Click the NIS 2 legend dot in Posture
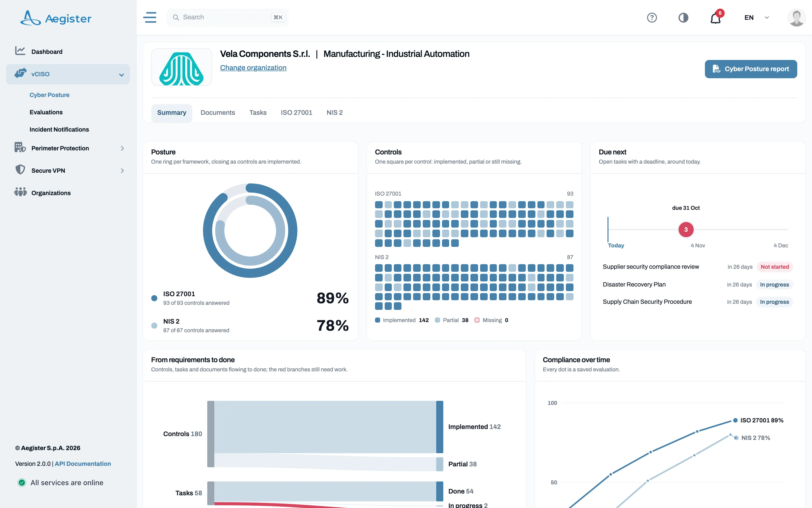Viewport: 812px width, 508px height. click(154, 326)
